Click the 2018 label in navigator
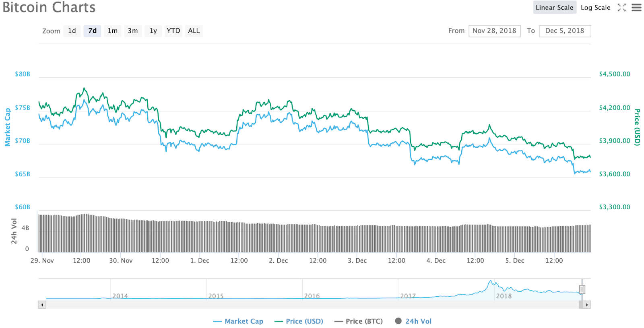The height and width of the screenshot is (328, 644). tap(504, 296)
